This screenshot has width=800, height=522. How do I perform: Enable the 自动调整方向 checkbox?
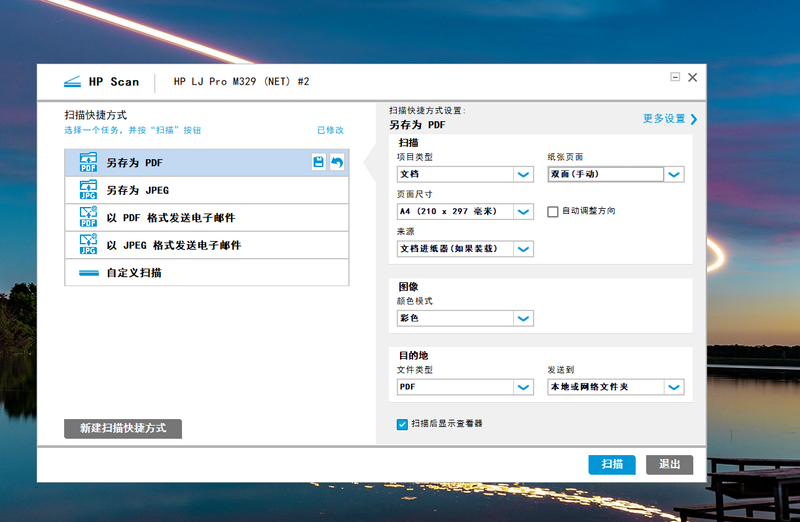[x=553, y=211]
